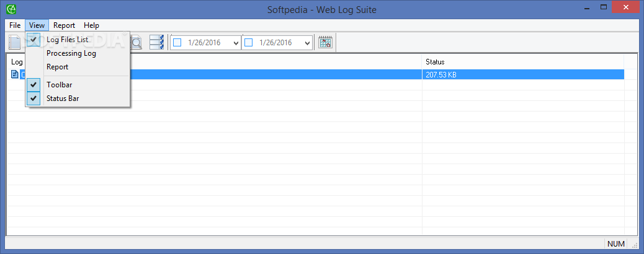
Task: Toggle Toolbar visibility in View menu
Action: (78, 85)
